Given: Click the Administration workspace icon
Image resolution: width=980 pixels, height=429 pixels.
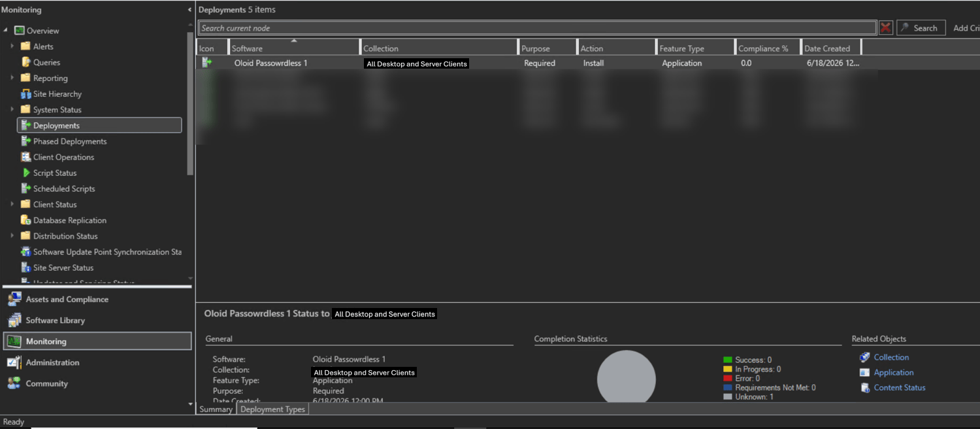Looking at the screenshot, I should (x=14, y=362).
